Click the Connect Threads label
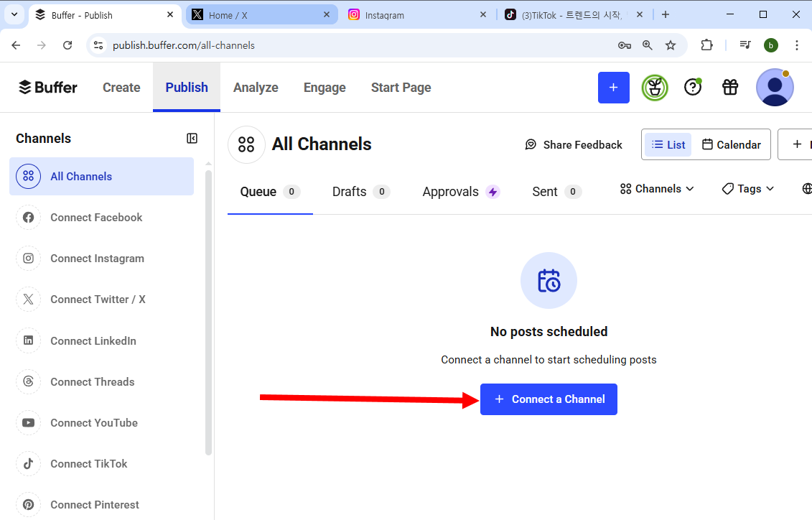 tap(92, 381)
